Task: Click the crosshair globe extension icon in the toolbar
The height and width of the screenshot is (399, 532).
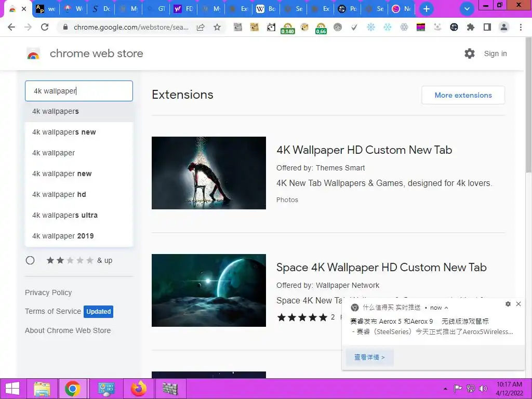Action: 454,27
